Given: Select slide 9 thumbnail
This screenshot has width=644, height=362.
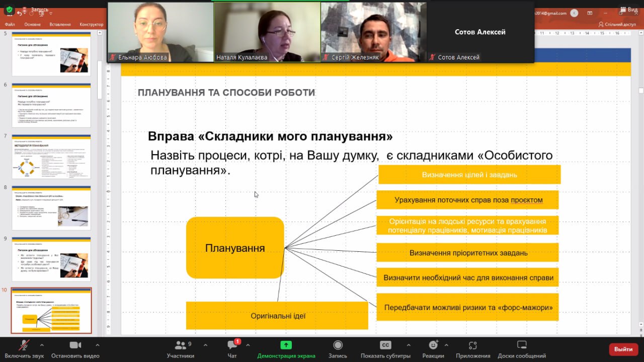Looking at the screenshot, I should [x=51, y=259].
